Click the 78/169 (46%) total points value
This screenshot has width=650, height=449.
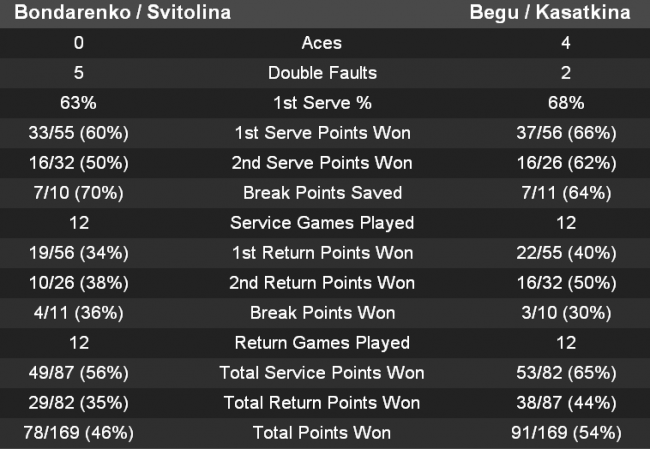click(x=79, y=433)
